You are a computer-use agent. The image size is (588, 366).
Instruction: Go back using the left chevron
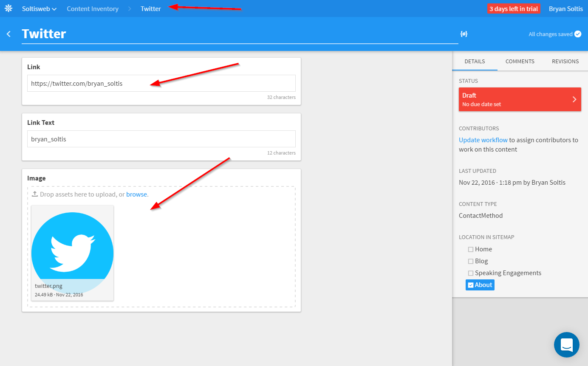(x=8, y=34)
